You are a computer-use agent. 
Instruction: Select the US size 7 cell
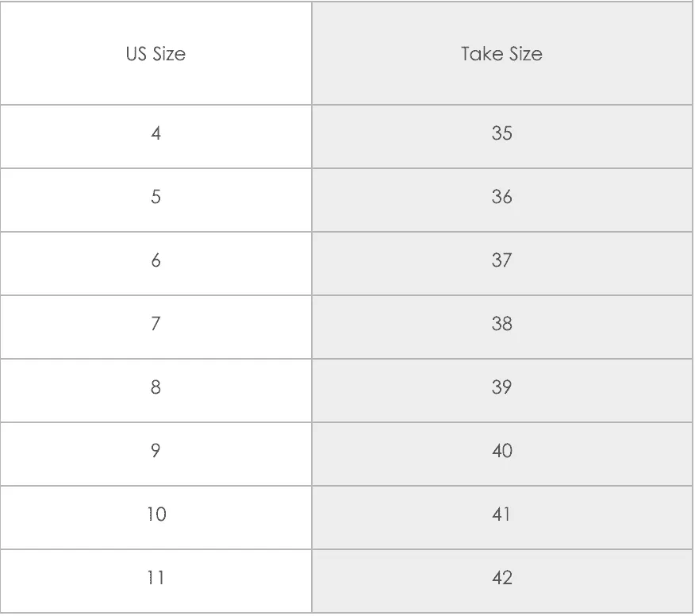(156, 327)
